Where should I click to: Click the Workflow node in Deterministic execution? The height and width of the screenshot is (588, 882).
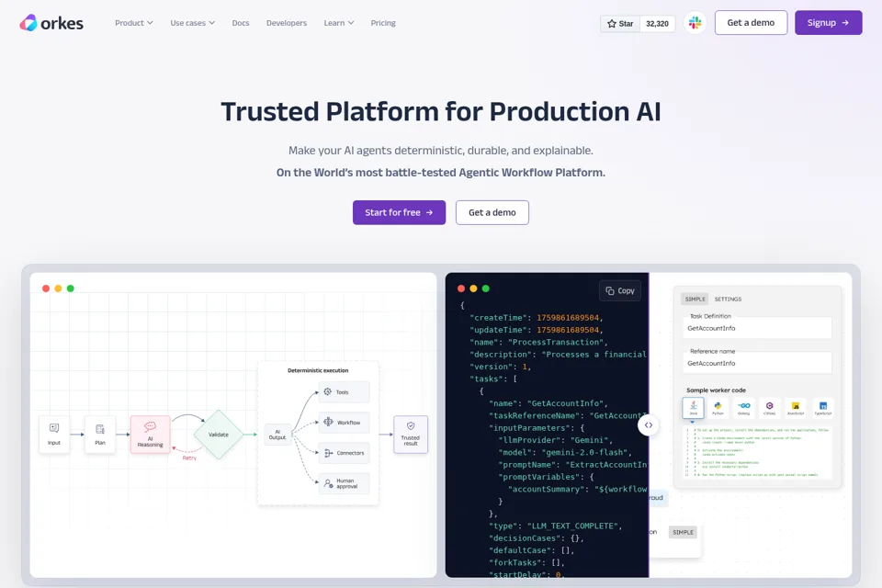(x=345, y=422)
